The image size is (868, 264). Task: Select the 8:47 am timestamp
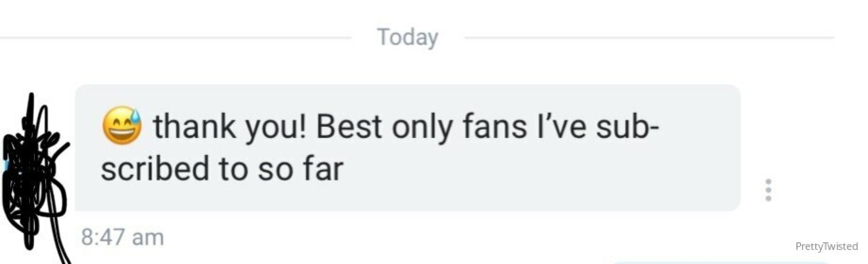click(123, 237)
